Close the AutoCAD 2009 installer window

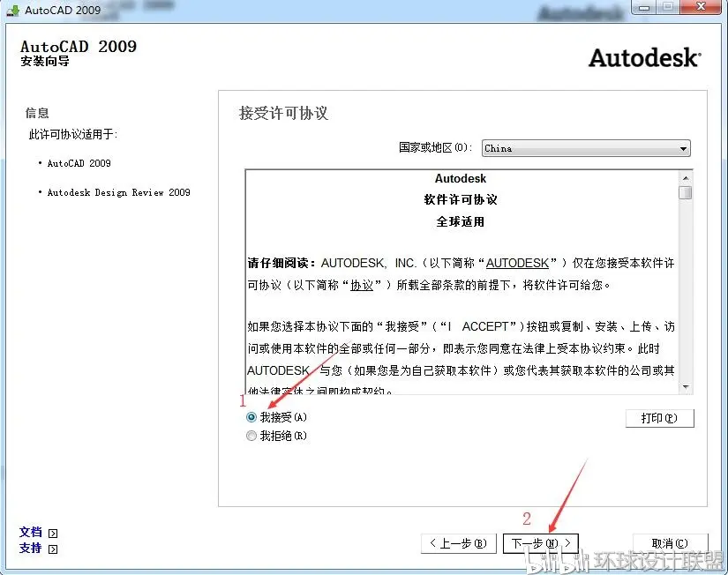point(701,7)
